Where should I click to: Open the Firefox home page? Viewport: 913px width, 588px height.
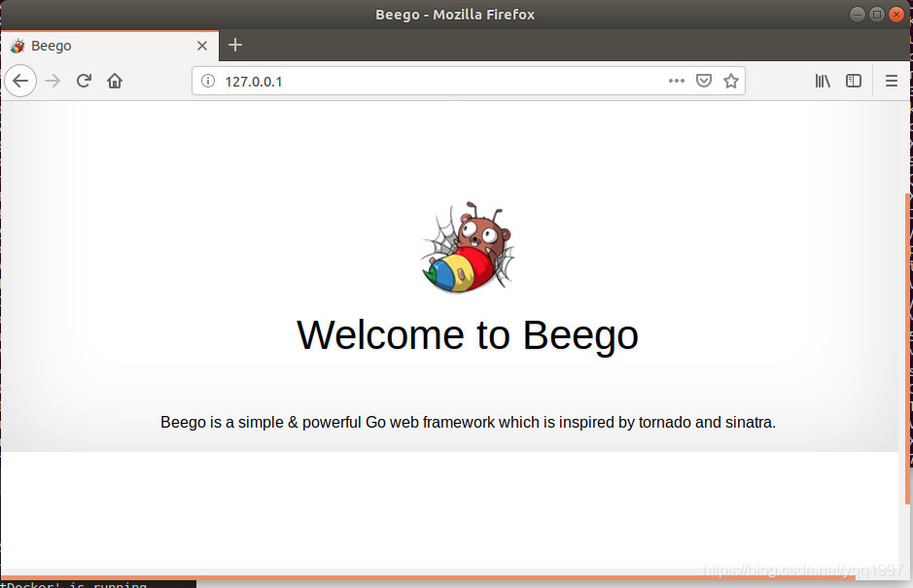115,81
